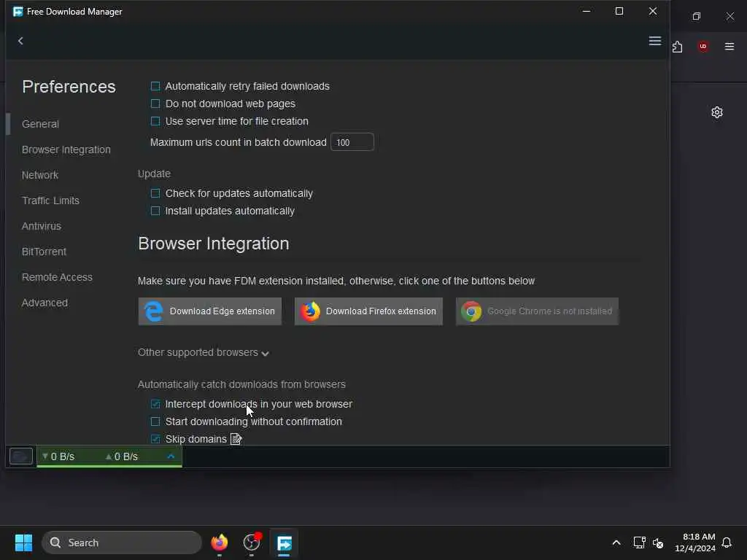Enable Install updates automatically
The width and height of the screenshot is (747, 560).
[x=155, y=211]
